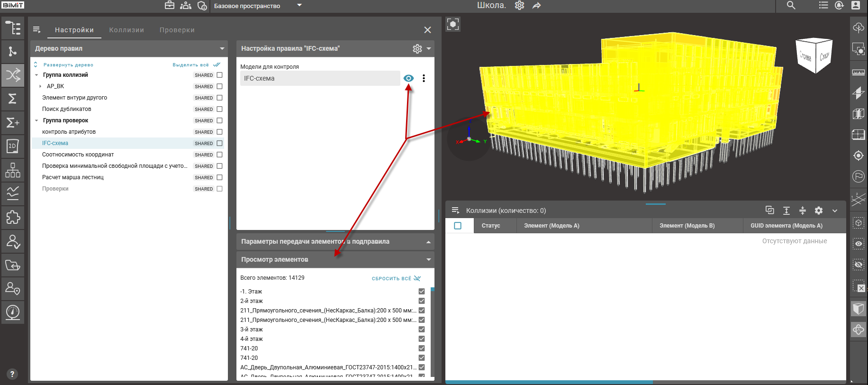Open the team users icon in top bar

tap(186, 6)
